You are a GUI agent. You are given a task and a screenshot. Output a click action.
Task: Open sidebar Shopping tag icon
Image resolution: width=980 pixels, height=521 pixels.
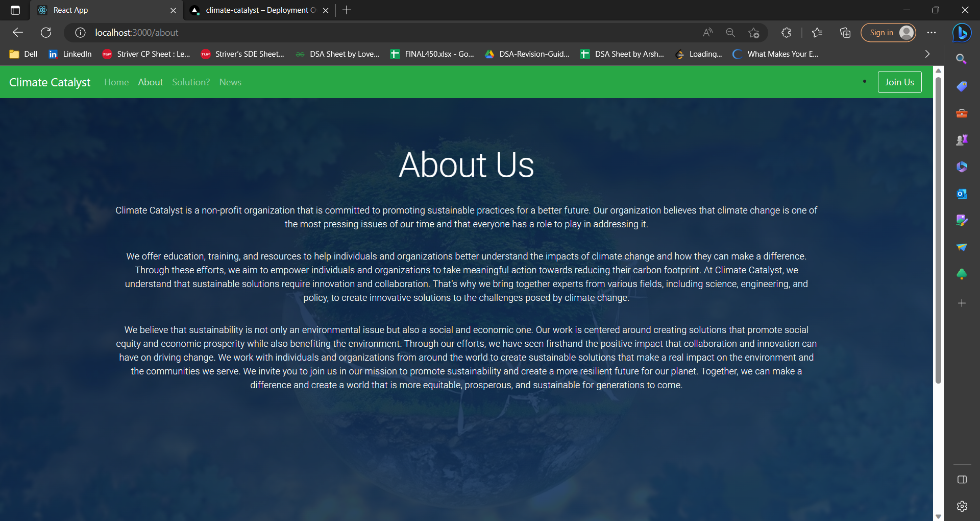962,86
